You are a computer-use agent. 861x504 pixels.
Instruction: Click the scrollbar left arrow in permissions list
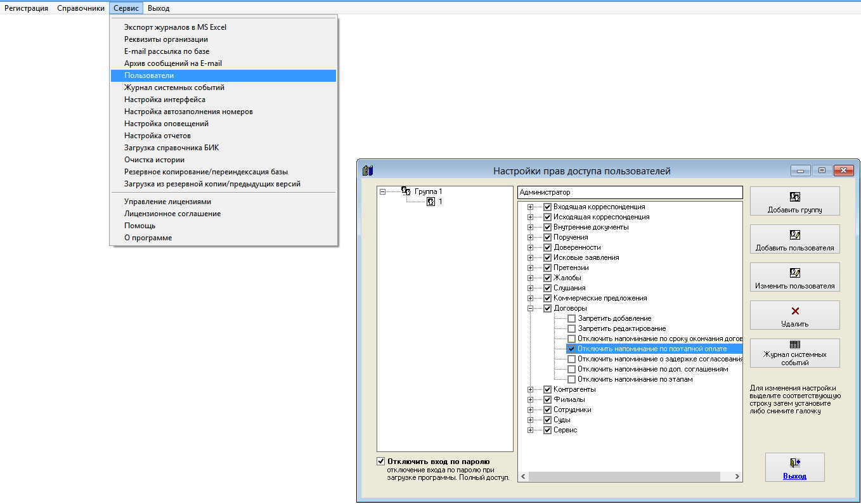pyautogui.click(x=523, y=477)
